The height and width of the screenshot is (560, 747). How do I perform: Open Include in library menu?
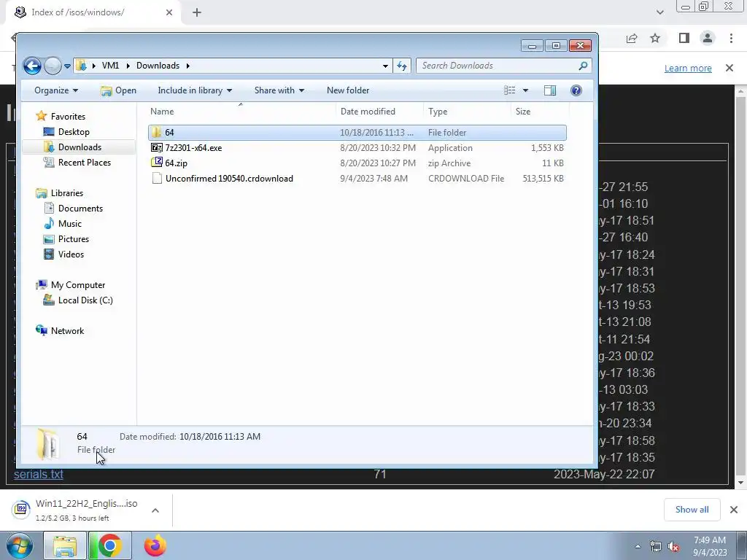195,90
